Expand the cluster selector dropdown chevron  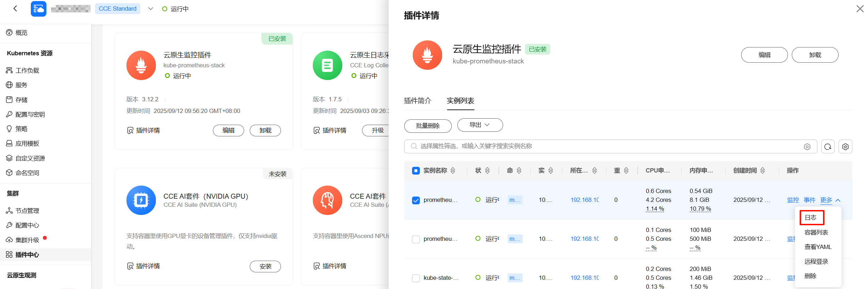[151, 9]
